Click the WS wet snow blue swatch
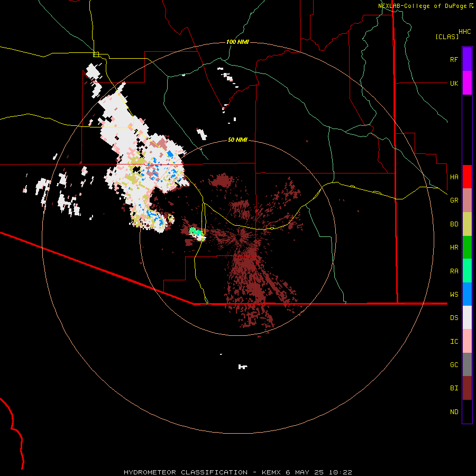 (x=467, y=294)
